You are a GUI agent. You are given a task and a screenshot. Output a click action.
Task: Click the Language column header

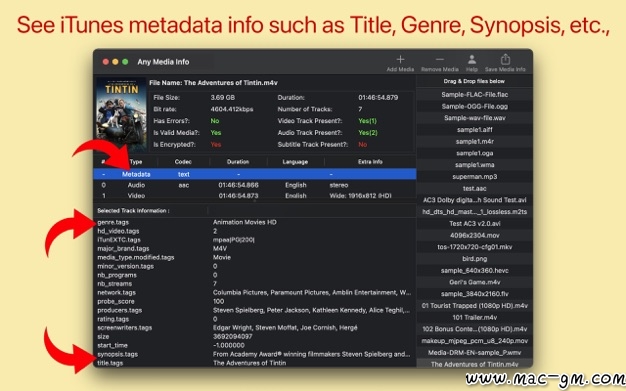click(295, 162)
